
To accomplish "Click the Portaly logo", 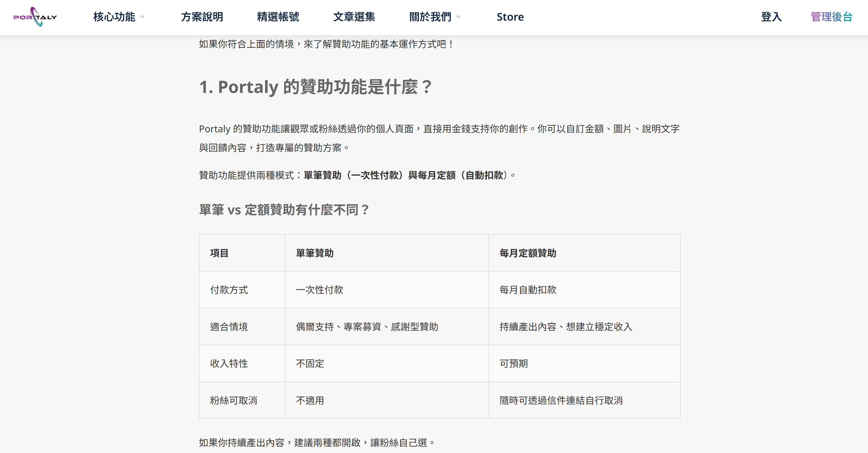I will (x=35, y=17).
